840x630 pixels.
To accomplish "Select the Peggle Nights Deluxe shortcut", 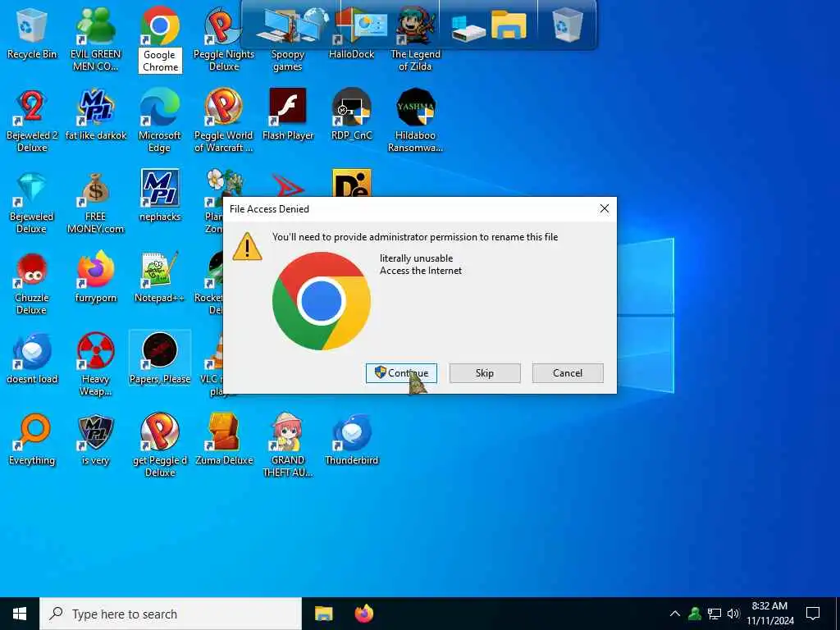I will click(224, 39).
